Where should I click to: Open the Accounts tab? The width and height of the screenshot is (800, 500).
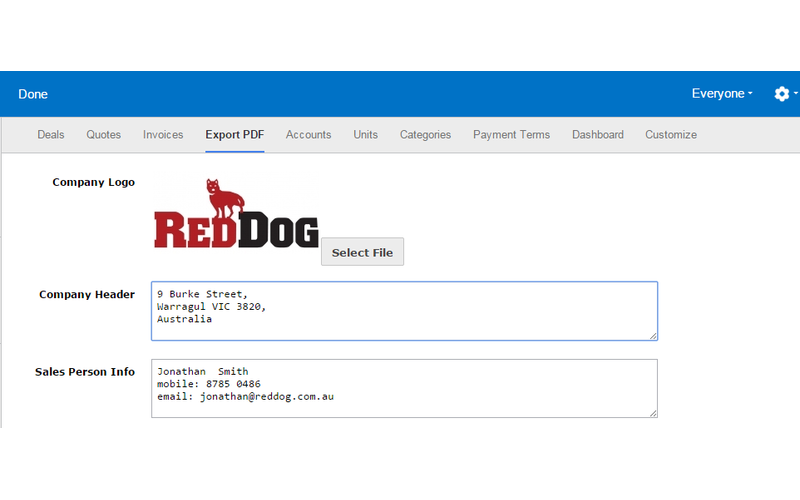click(308, 135)
